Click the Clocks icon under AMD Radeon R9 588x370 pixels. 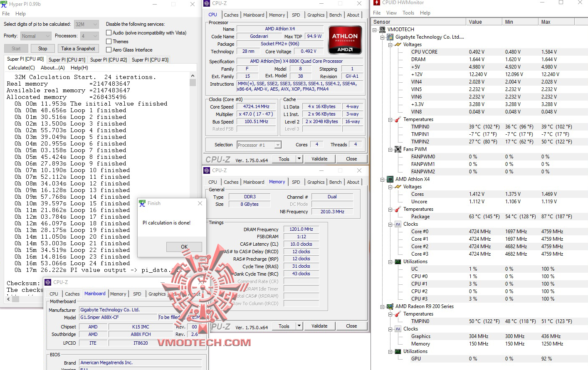click(398, 329)
